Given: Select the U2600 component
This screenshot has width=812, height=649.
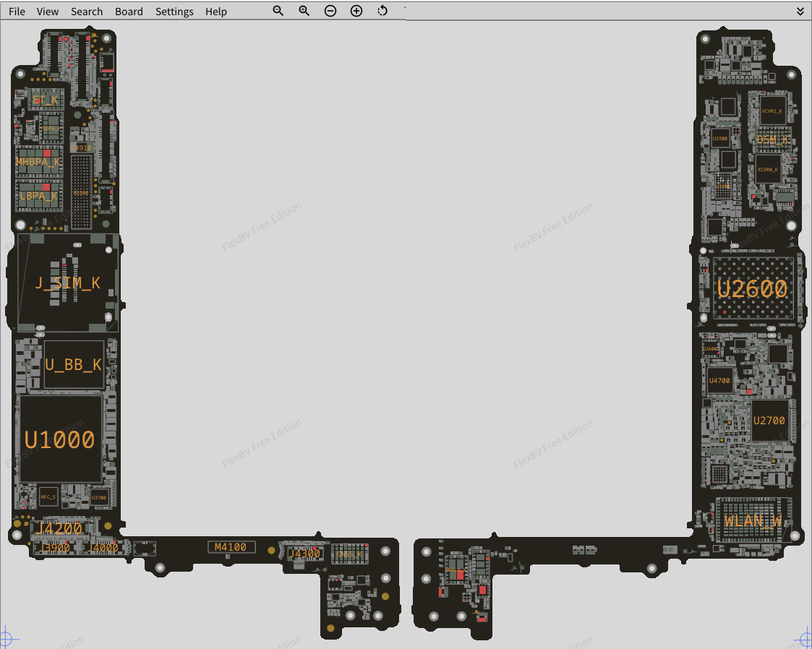Looking at the screenshot, I should [x=752, y=288].
